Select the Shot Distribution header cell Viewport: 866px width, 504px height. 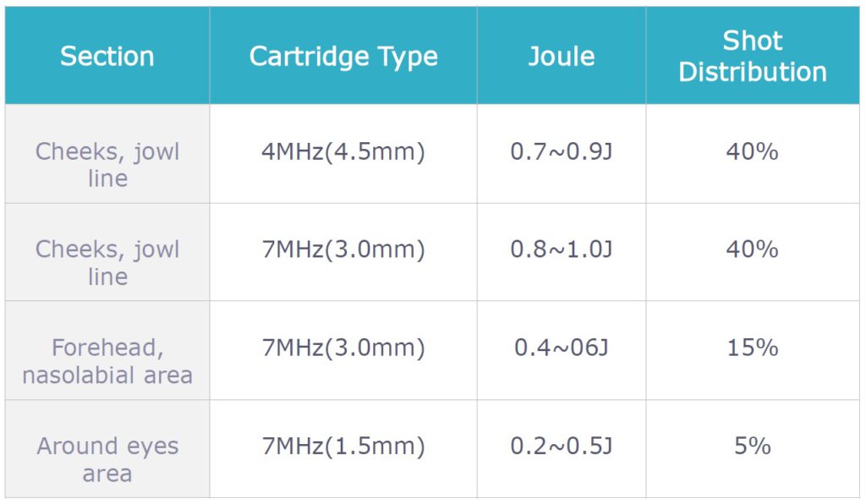tap(753, 57)
